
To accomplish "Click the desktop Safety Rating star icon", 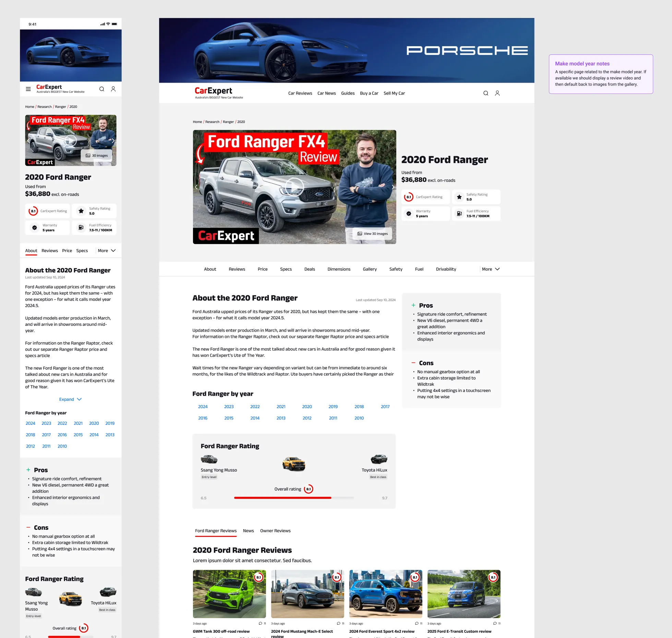I will click(x=459, y=197).
